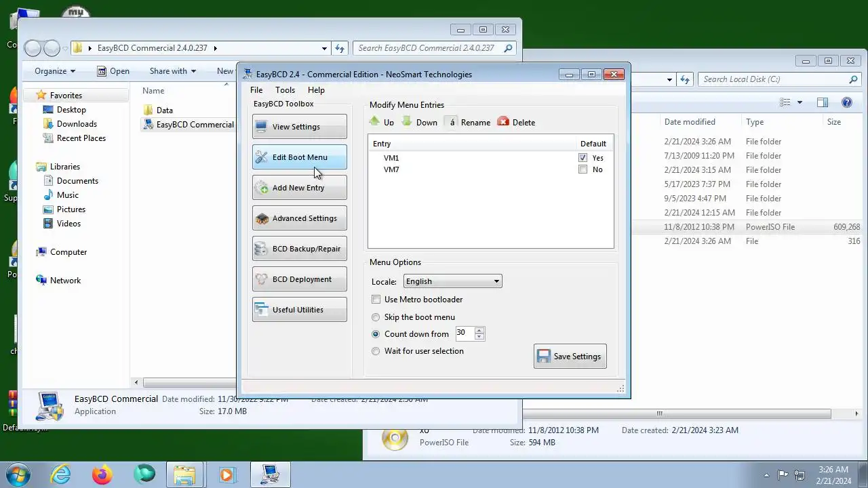Select EasyBCD Commercial application file
Image resolution: width=868 pixels, height=488 pixels.
[x=189, y=125]
